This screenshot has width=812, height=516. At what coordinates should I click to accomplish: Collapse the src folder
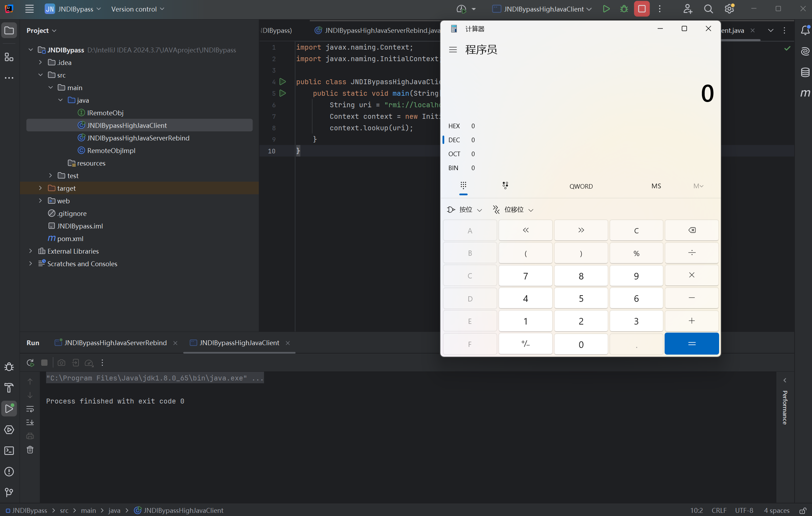(x=41, y=75)
